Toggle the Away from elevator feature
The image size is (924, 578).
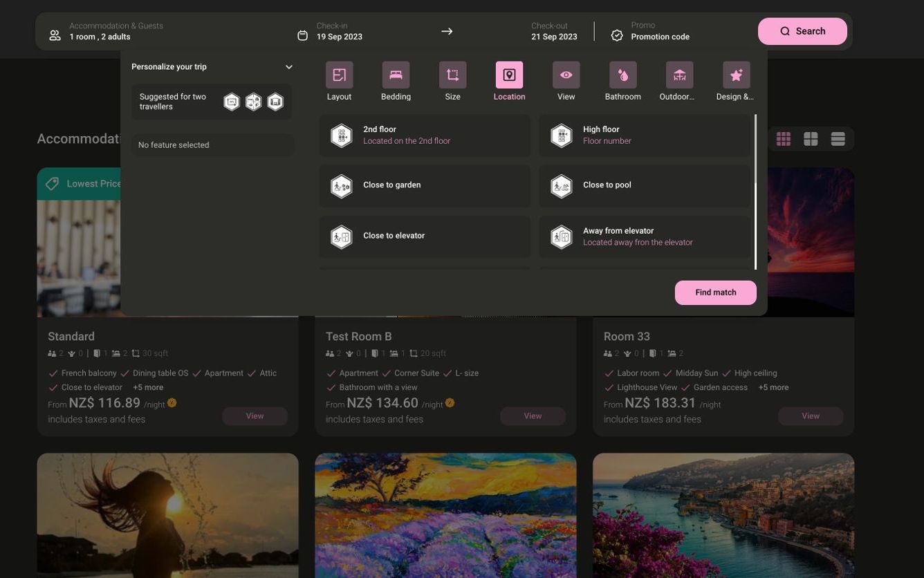tap(645, 236)
